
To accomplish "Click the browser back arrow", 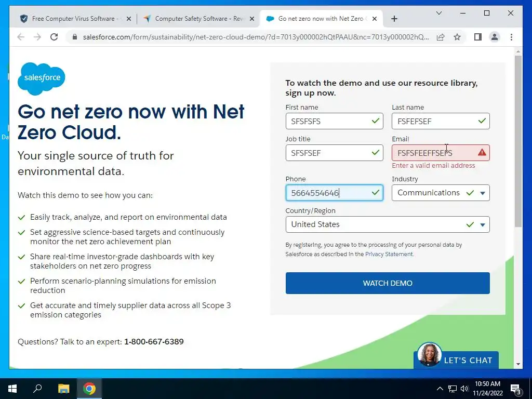I will point(21,37).
